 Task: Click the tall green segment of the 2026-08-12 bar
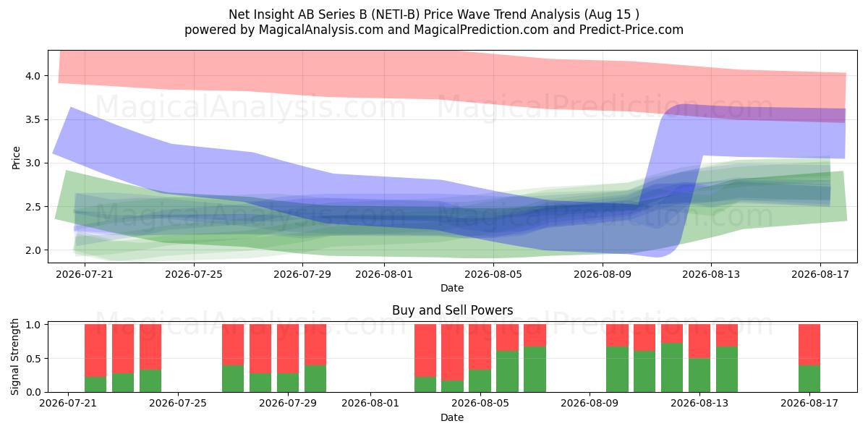[672, 367]
